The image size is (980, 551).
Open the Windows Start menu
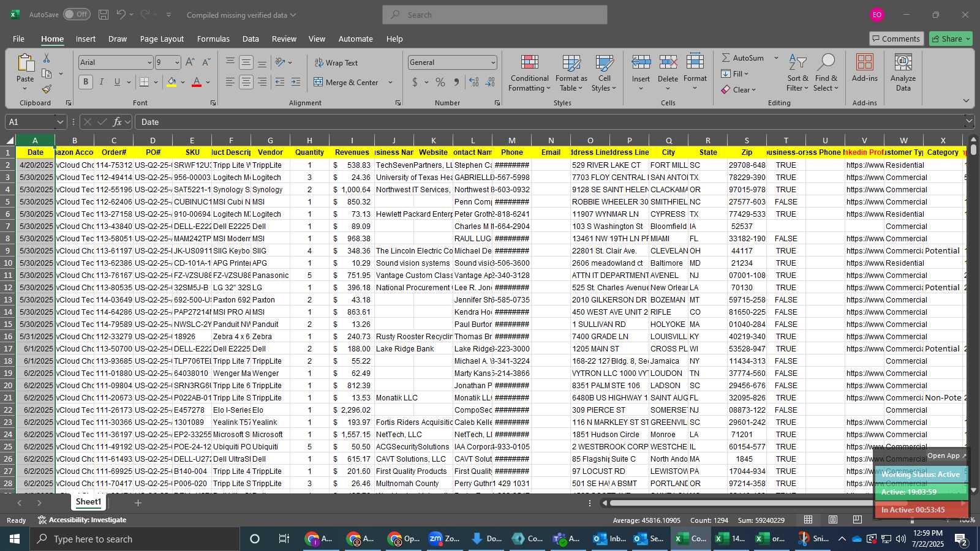click(15, 539)
